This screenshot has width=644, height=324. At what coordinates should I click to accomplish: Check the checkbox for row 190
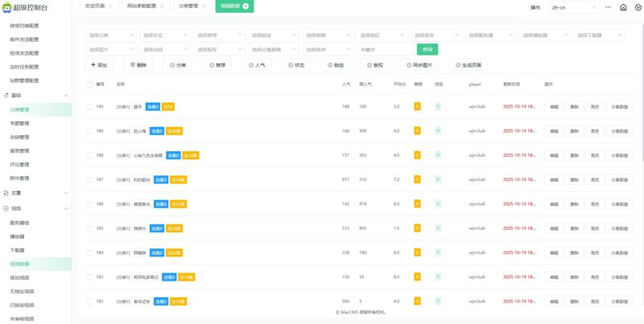(x=90, y=106)
